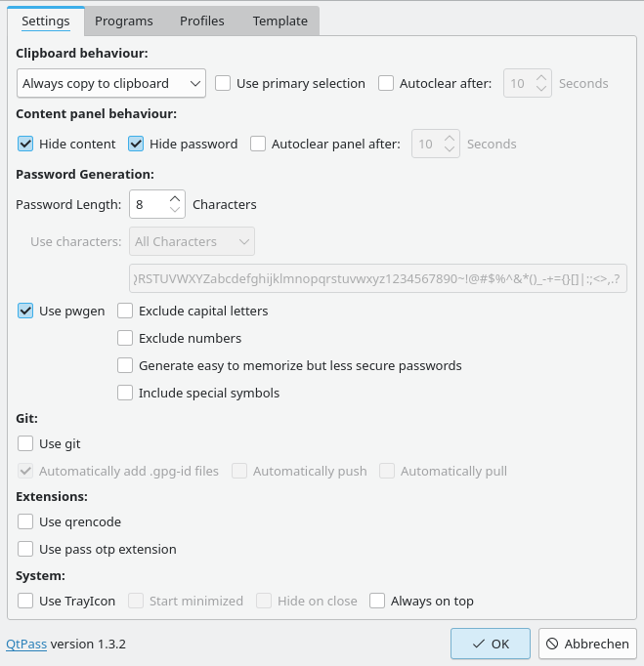
Task: Click the Password Length number field
Action: pos(148,205)
